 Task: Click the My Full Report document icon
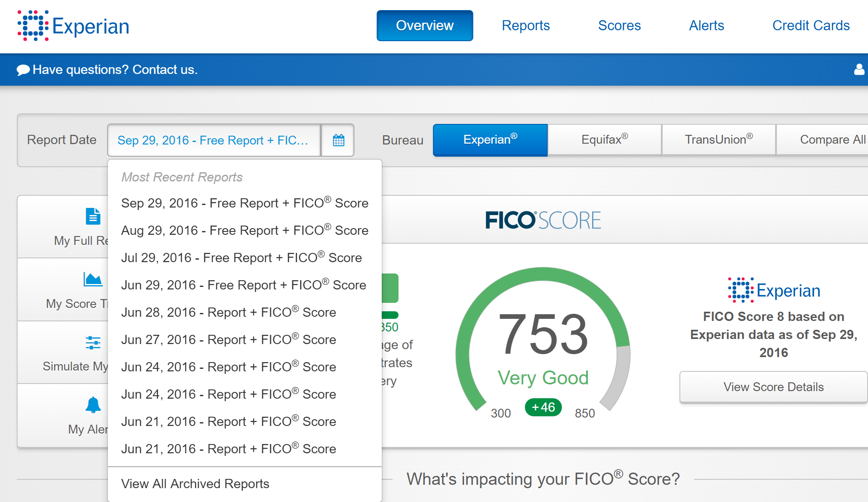click(93, 216)
